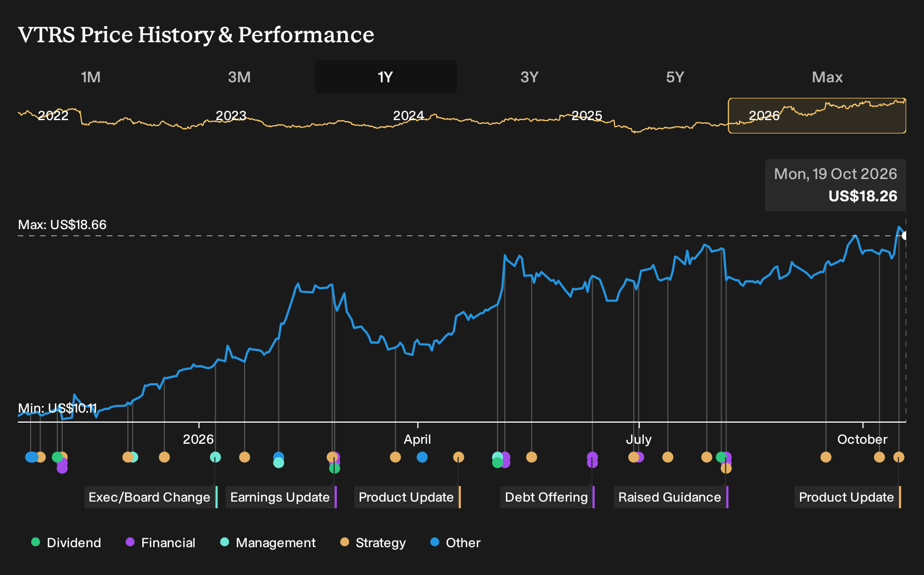Toggle the Management legend filter
Viewport: 924px width, 575px height.
click(268, 543)
